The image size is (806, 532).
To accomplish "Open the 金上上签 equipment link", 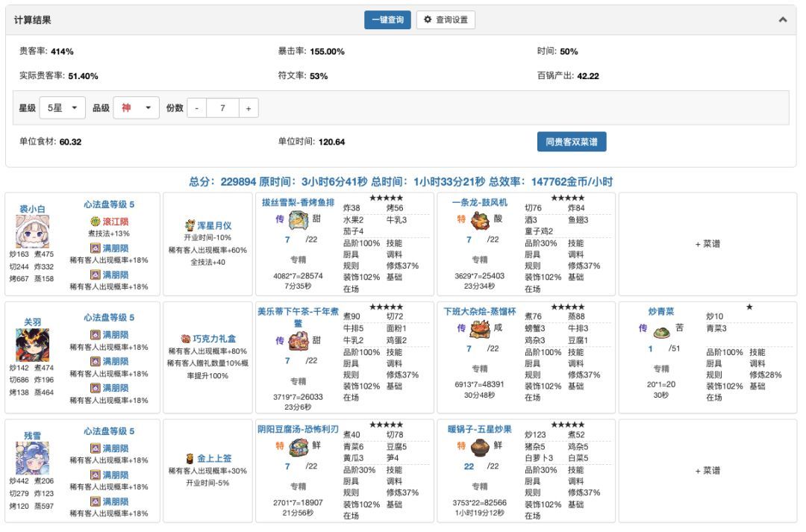I will (x=214, y=458).
